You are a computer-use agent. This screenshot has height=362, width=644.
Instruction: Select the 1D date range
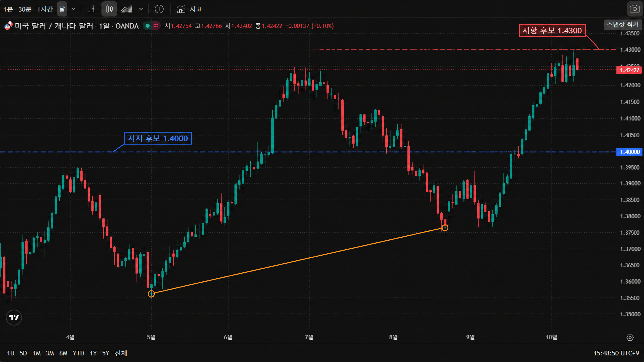click(11, 353)
